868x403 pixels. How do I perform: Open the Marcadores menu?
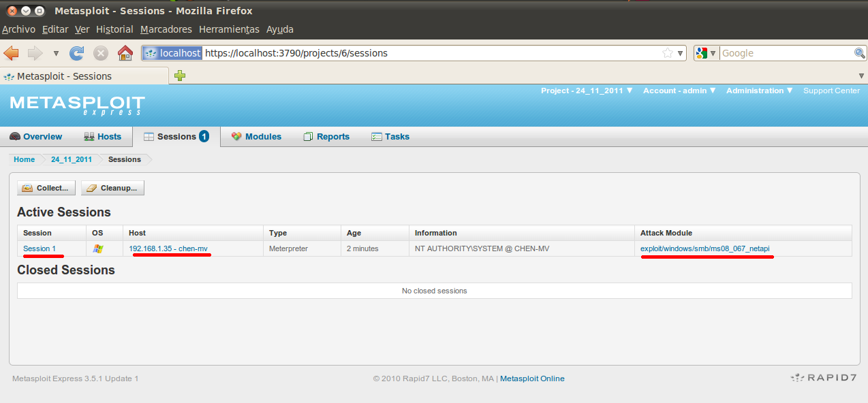point(166,29)
